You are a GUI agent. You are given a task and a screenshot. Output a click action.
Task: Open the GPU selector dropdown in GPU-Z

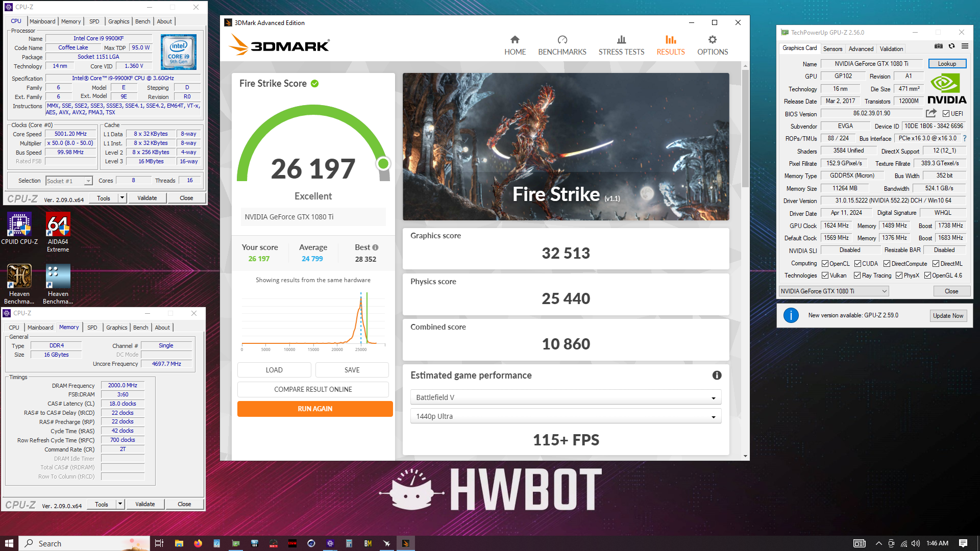tap(834, 291)
